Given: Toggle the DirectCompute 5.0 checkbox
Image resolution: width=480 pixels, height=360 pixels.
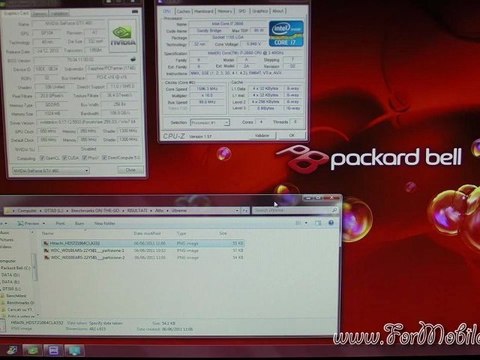Looking at the screenshot, I should coord(104,158).
